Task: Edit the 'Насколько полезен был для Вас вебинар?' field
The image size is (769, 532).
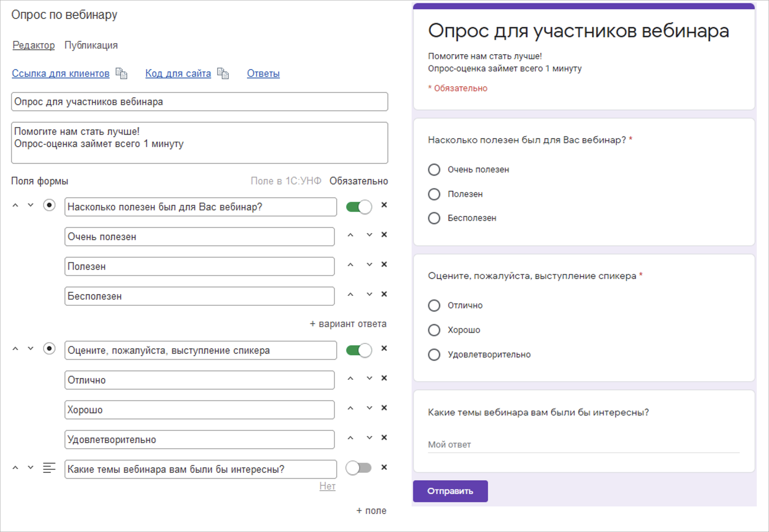Action: (201, 207)
